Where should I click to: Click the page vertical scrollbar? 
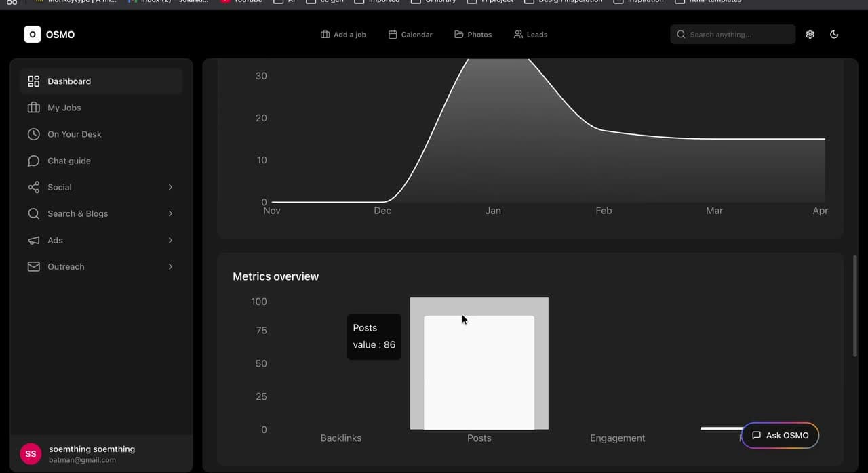tap(855, 306)
